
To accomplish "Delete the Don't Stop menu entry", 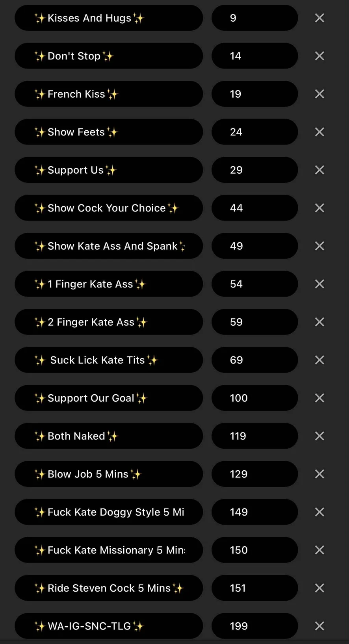I will point(319,56).
